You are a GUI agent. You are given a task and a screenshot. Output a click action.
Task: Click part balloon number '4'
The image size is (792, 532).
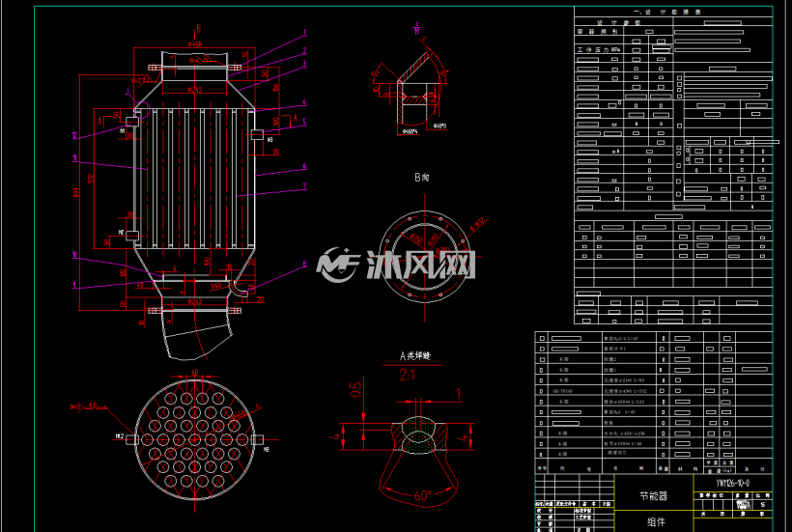point(304,102)
